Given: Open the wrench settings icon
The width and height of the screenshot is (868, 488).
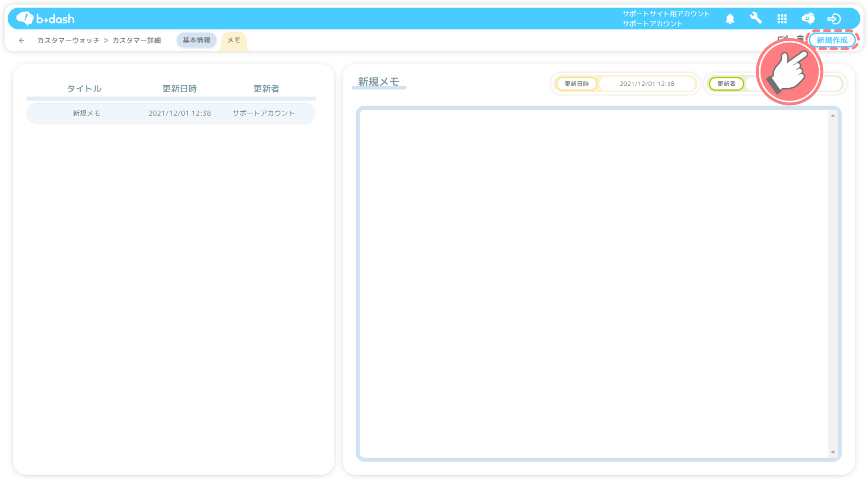Looking at the screenshot, I should click(x=755, y=18).
